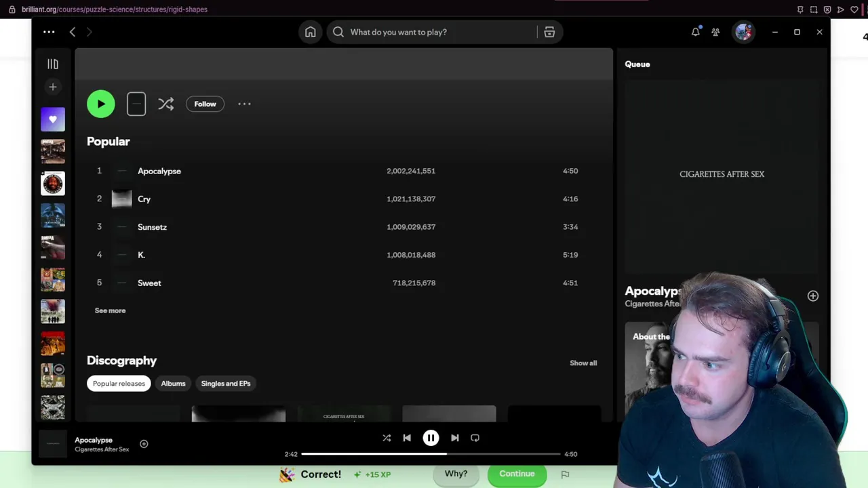Open the notifications bell
This screenshot has width=868, height=488.
[695, 32]
